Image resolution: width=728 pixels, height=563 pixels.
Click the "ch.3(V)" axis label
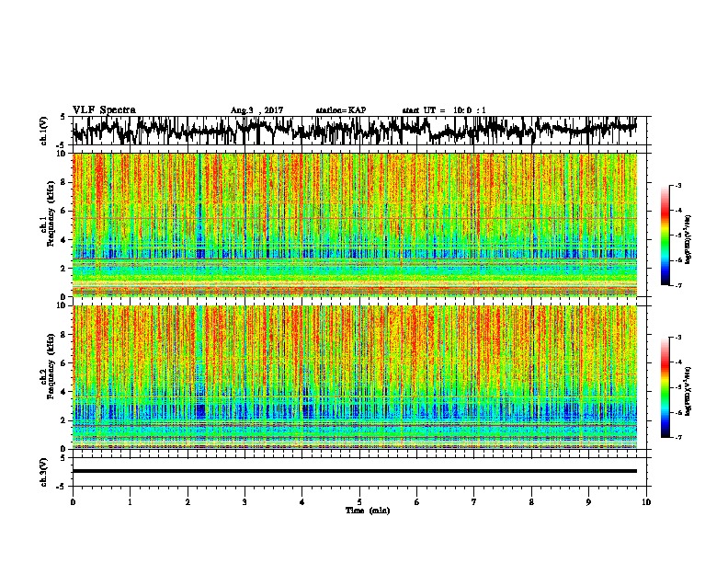(x=44, y=472)
